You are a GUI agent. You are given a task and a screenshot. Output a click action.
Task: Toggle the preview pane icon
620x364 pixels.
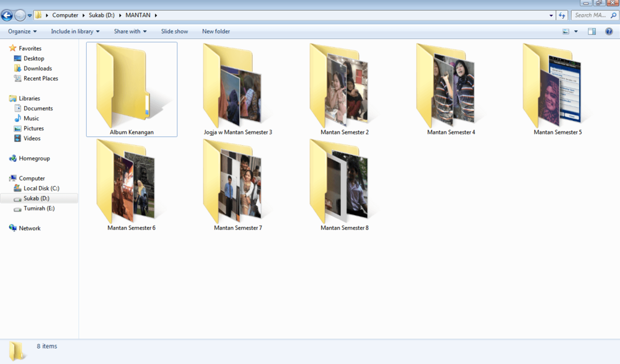point(591,31)
